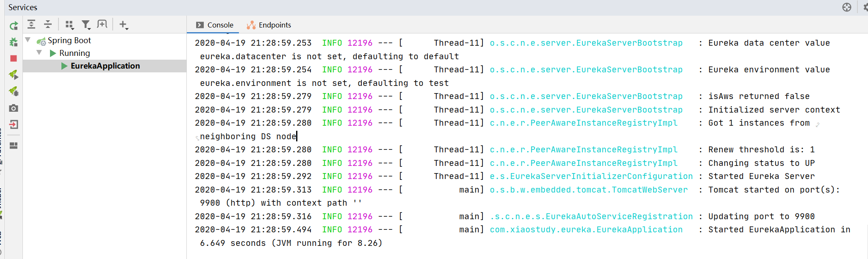Collapse the Spring Boot tree node
This screenshot has width=868, height=259.
[28, 40]
